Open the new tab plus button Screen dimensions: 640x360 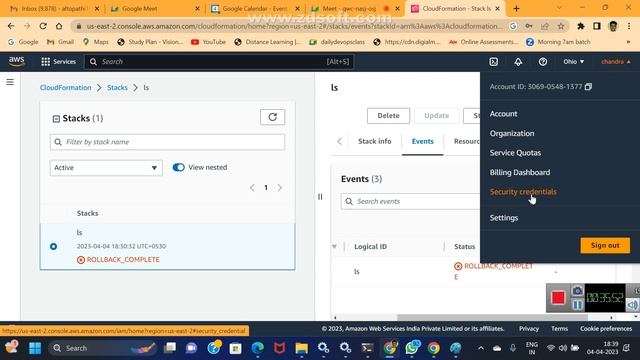pos(516,9)
